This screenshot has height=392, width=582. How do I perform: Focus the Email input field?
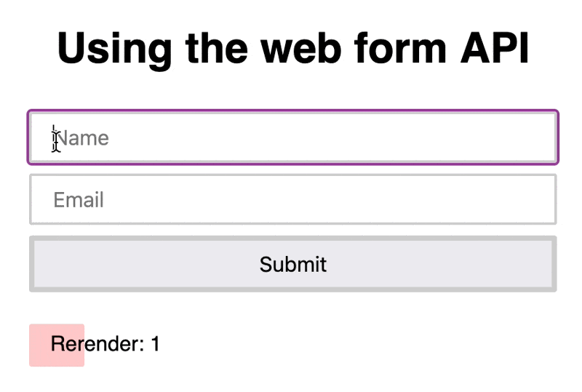point(292,199)
